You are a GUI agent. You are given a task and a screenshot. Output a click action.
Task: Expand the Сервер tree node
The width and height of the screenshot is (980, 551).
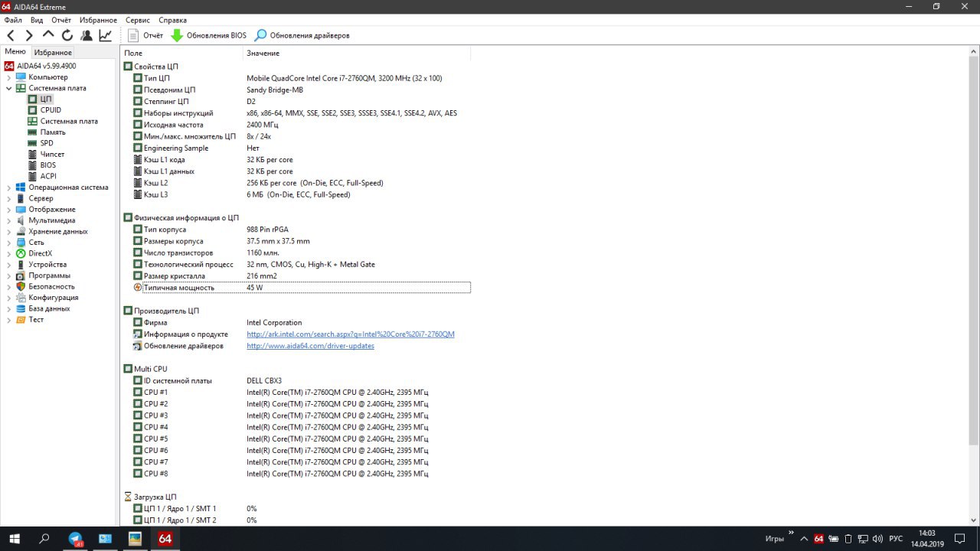click(x=9, y=198)
